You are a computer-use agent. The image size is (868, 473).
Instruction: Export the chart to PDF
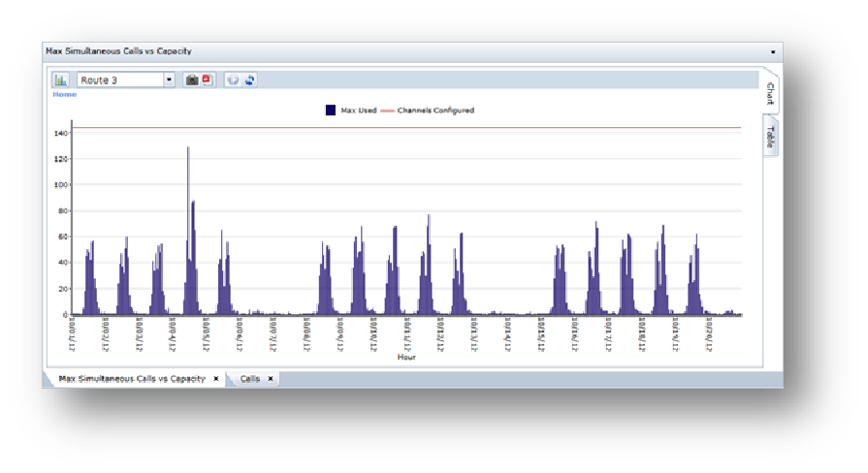pos(207,80)
